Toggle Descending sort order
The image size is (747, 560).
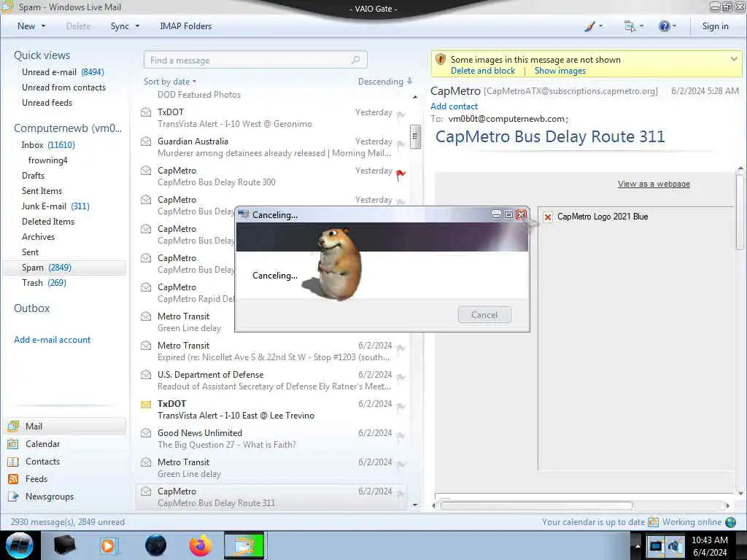click(x=385, y=82)
